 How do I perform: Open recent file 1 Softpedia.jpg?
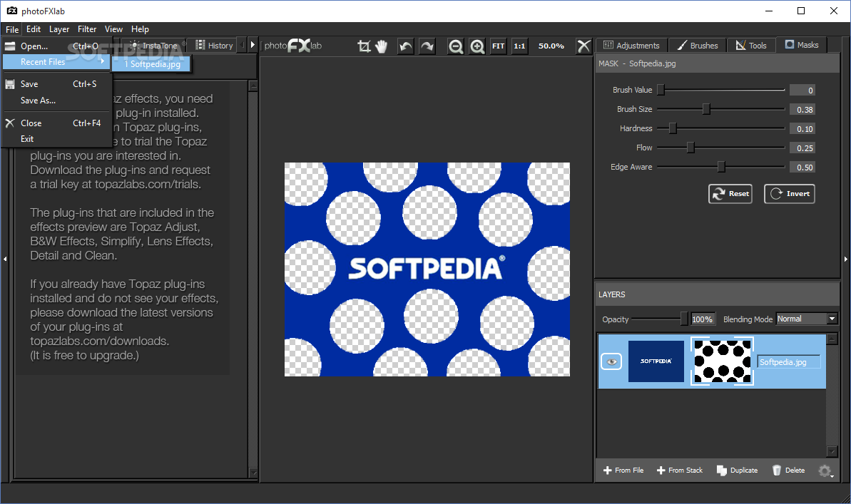point(152,64)
